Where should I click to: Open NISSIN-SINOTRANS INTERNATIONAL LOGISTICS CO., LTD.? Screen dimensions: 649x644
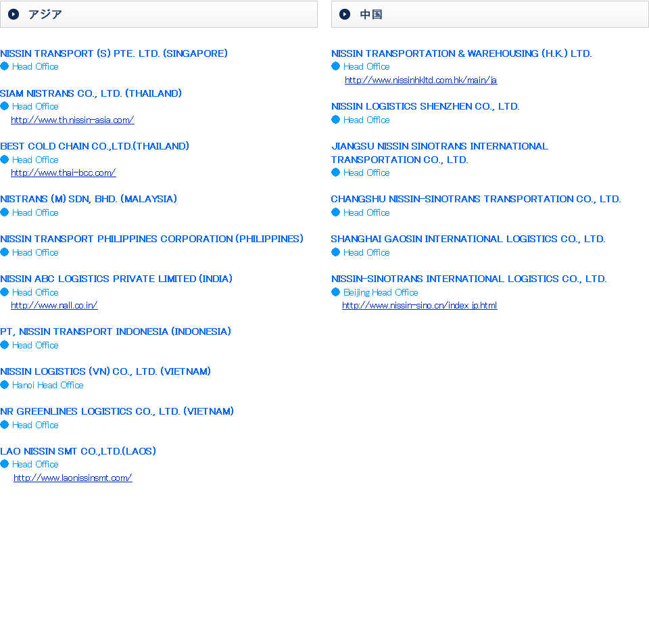[x=469, y=279]
